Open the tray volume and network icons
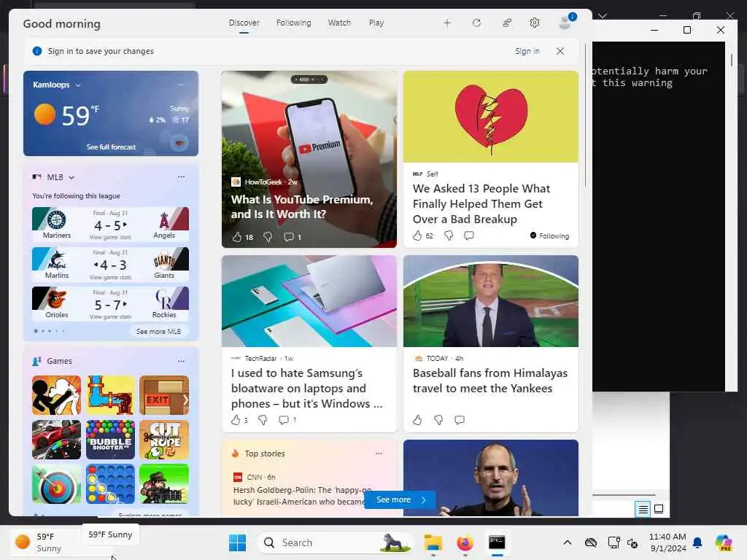This screenshot has height=560, width=747. point(623,542)
